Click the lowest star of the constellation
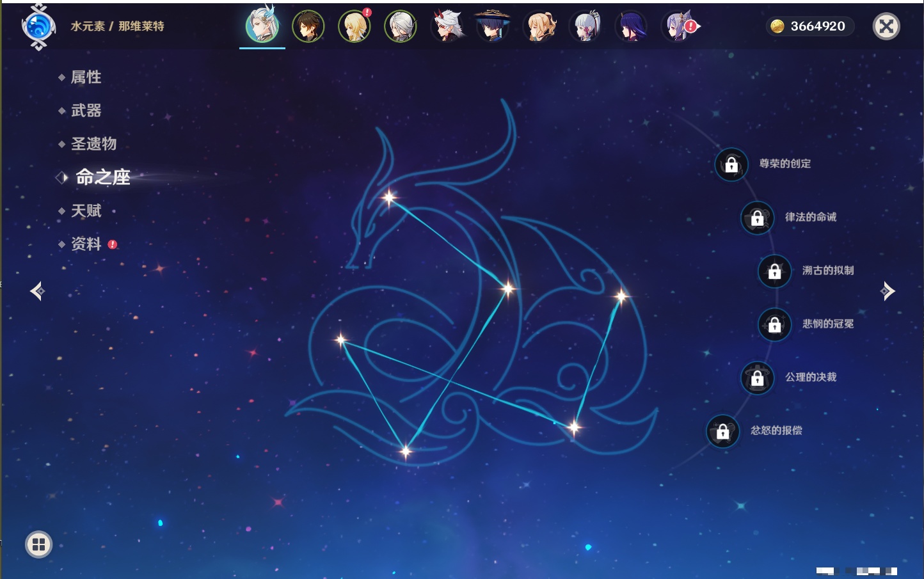The image size is (924, 579). coord(406,452)
